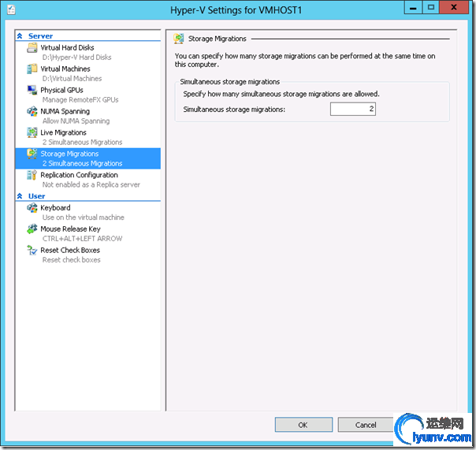Click the Mouse Release Key icon

32,229
